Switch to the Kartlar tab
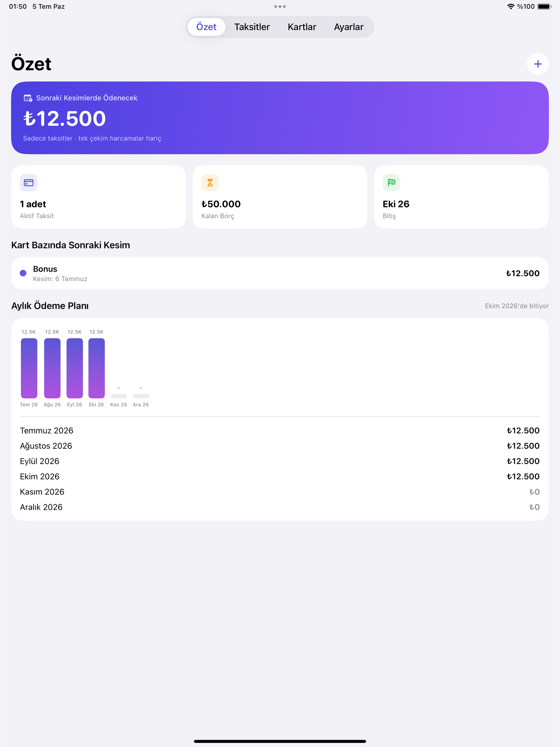This screenshot has height=747, width=560. (302, 27)
